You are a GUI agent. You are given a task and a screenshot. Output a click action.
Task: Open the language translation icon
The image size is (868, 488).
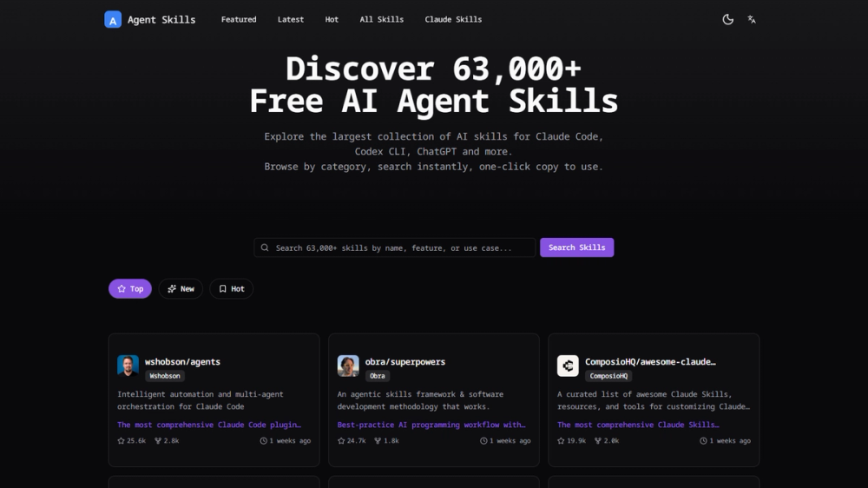[x=752, y=19]
